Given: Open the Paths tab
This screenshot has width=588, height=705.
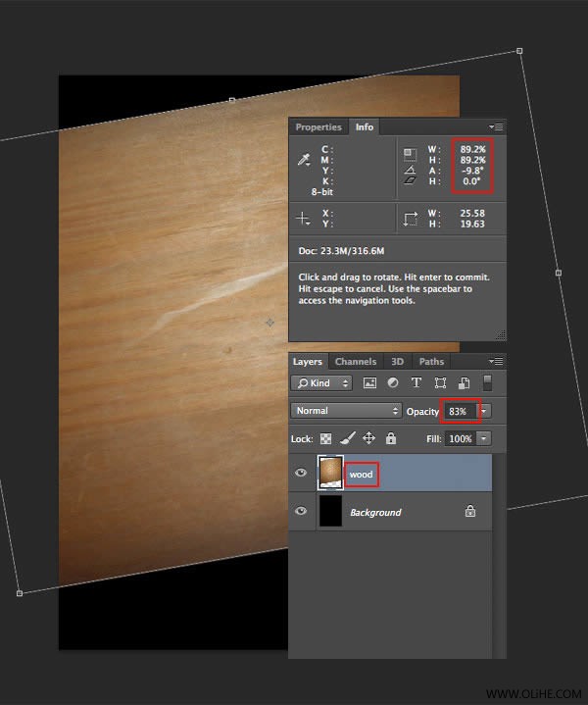Looking at the screenshot, I should 431,362.
